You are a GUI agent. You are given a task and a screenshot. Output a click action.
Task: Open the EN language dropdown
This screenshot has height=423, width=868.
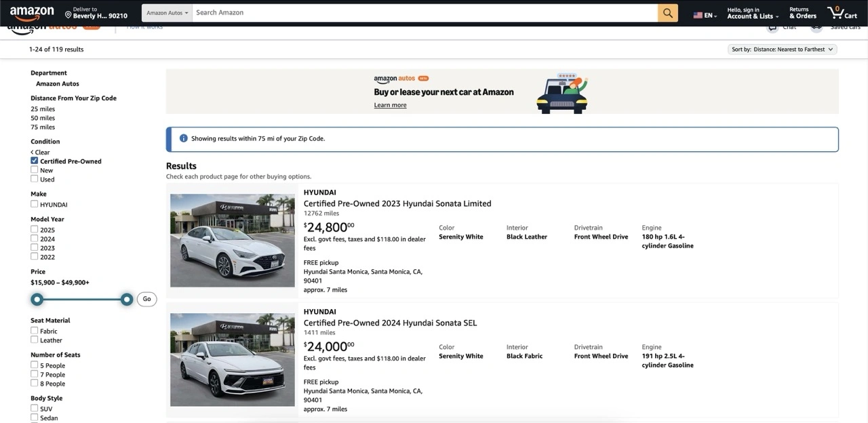pyautogui.click(x=705, y=15)
